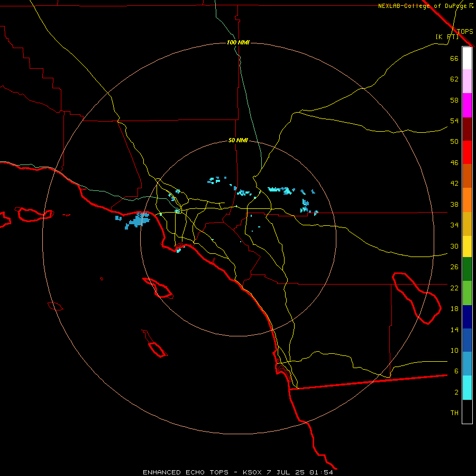Click the '100 NMI' range ring label
Viewport: 476px width, 476px height.
238,42
